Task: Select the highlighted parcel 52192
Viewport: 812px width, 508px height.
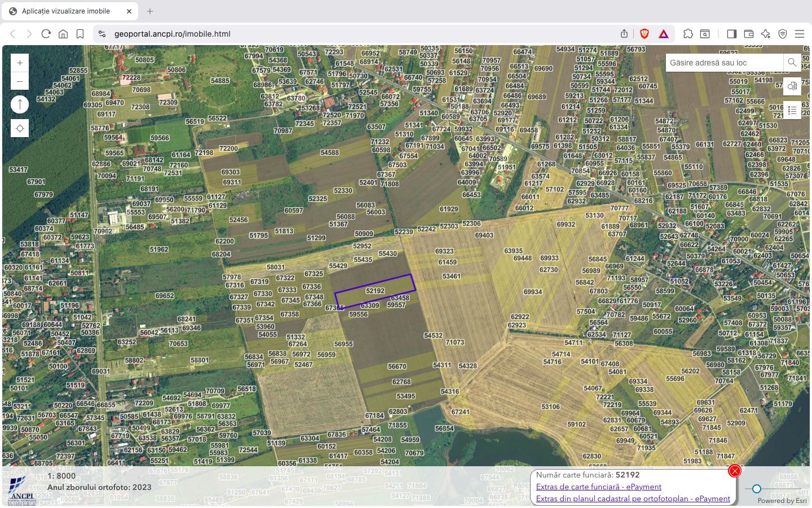Action: tap(375, 291)
